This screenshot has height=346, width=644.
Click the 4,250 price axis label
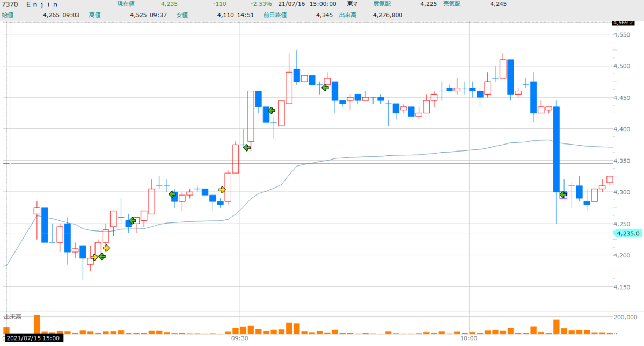[x=622, y=224]
